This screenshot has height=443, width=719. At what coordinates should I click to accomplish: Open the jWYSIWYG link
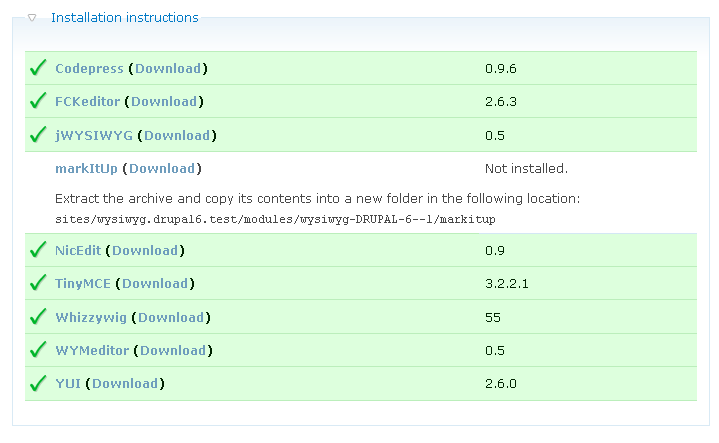pyautogui.click(x=94, y=135)
